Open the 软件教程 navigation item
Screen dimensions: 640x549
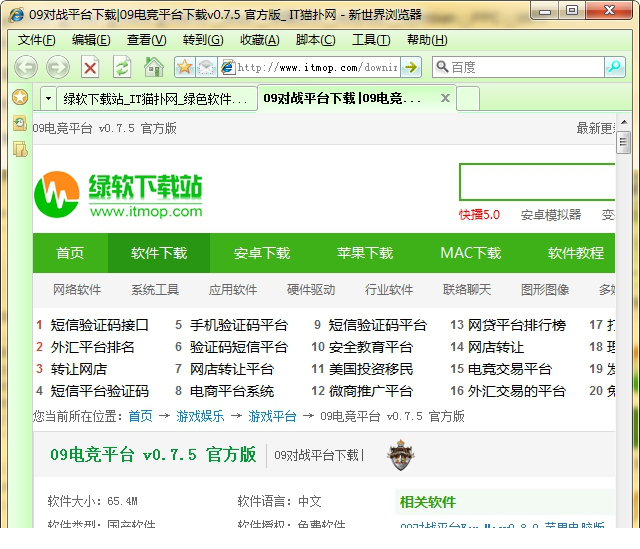[576, 253]
